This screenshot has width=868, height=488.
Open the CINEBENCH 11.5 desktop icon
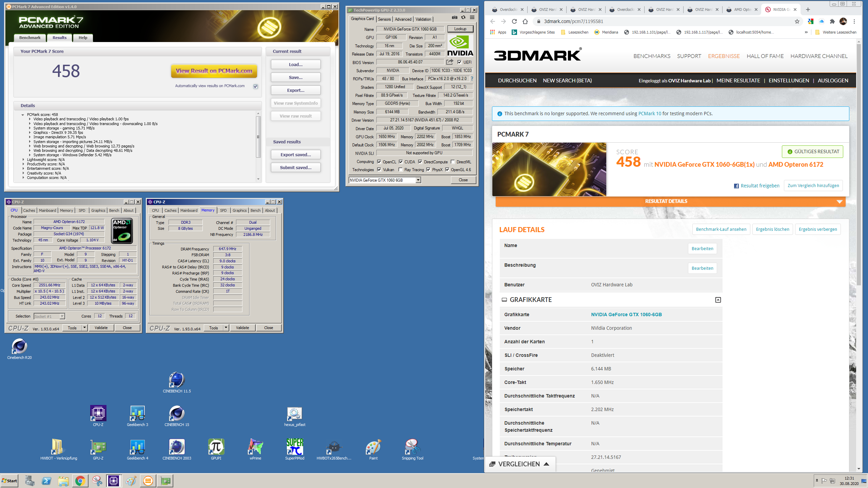[x=177, y=383]
